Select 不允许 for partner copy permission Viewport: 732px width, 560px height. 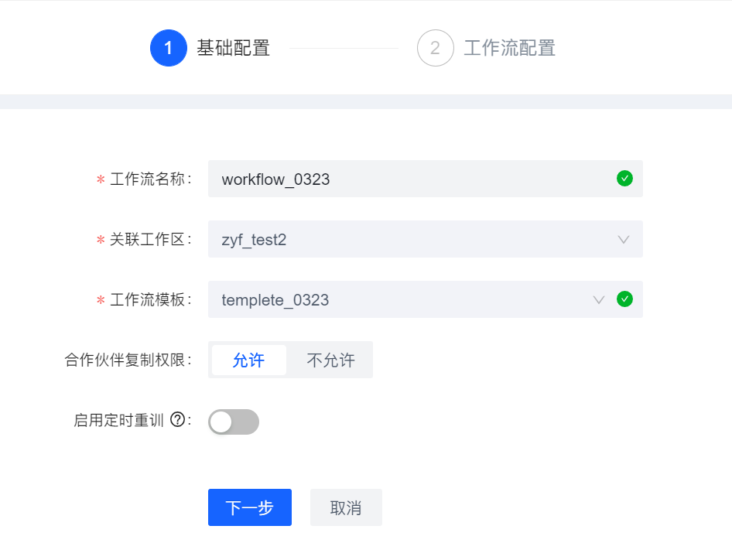(x=330, y=360)
